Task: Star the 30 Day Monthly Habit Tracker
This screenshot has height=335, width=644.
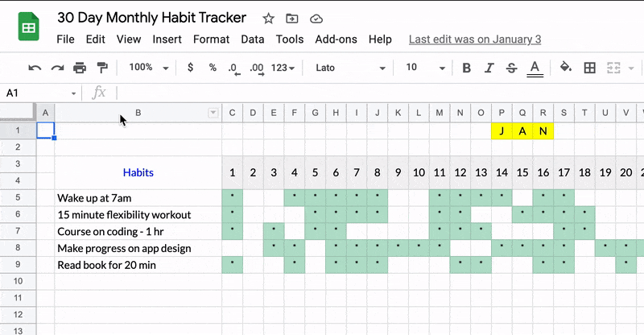Action: [x=269, y=19]
